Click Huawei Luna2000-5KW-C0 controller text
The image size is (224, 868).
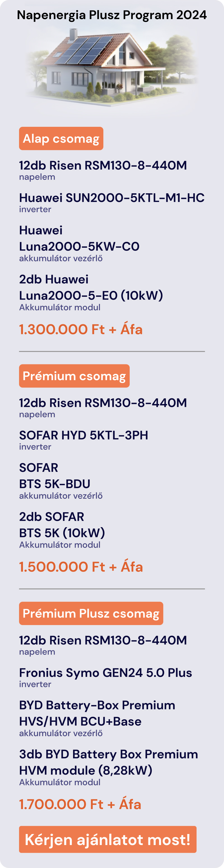[x=79, y=238]
